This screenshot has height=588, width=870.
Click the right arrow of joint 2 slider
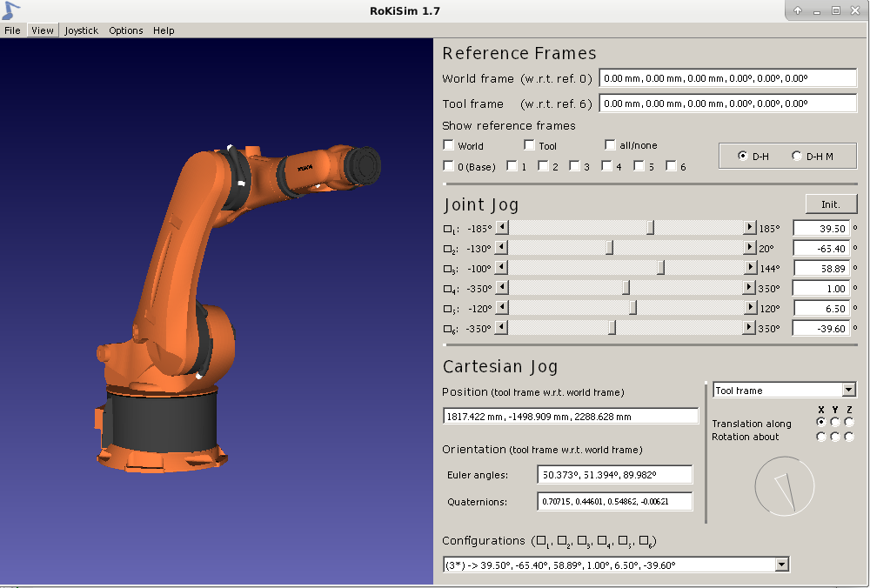[750, 247]
